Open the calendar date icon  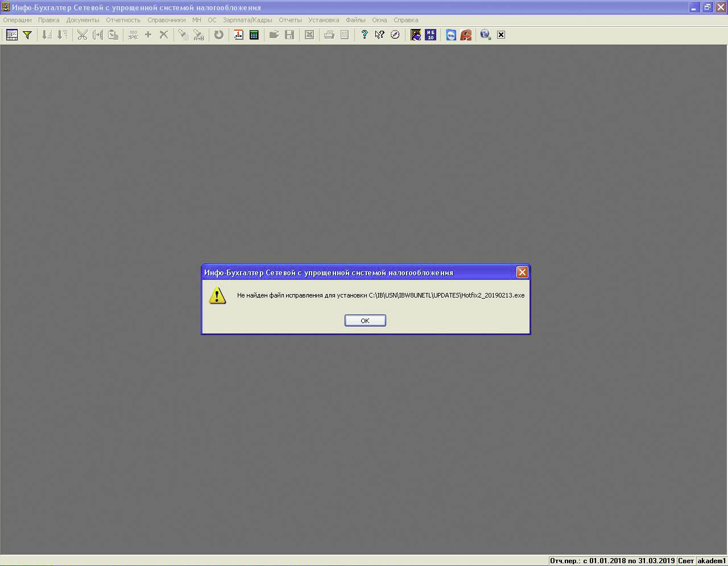tap(239, 35)
